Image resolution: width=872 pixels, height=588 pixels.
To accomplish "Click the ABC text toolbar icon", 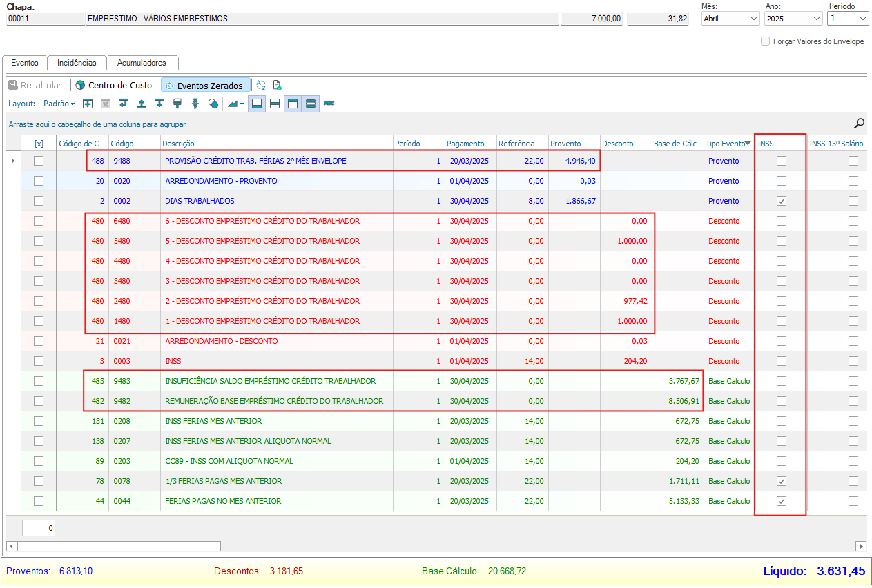I will pos(329,104).
